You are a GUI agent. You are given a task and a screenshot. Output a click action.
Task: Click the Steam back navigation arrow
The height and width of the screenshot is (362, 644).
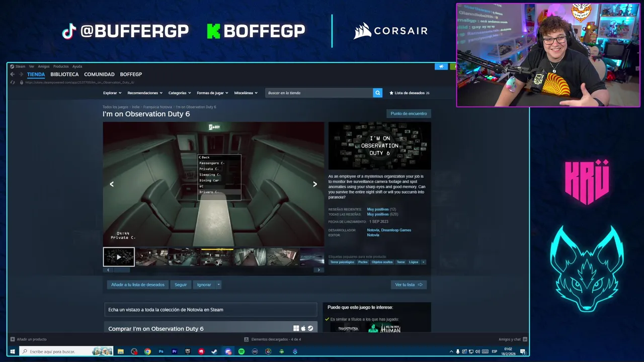tap(12, 74)
